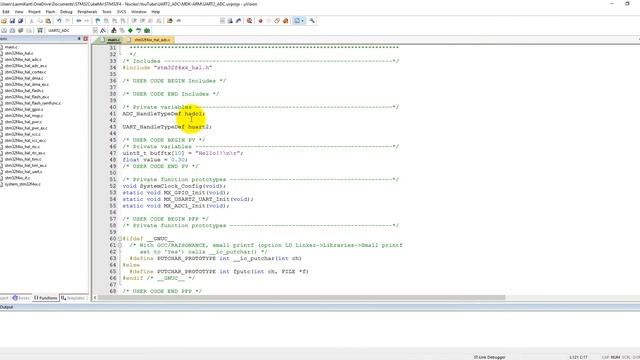
Task: Select stm32f4xx_hal_uart.c in file list
Action: click(x=23, y=172)
